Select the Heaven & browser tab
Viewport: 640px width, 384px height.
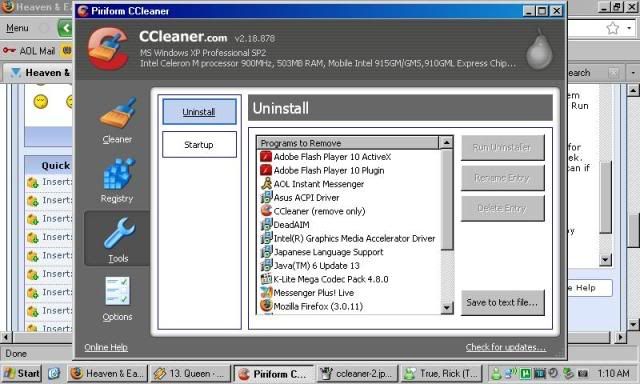click(39, 73)
